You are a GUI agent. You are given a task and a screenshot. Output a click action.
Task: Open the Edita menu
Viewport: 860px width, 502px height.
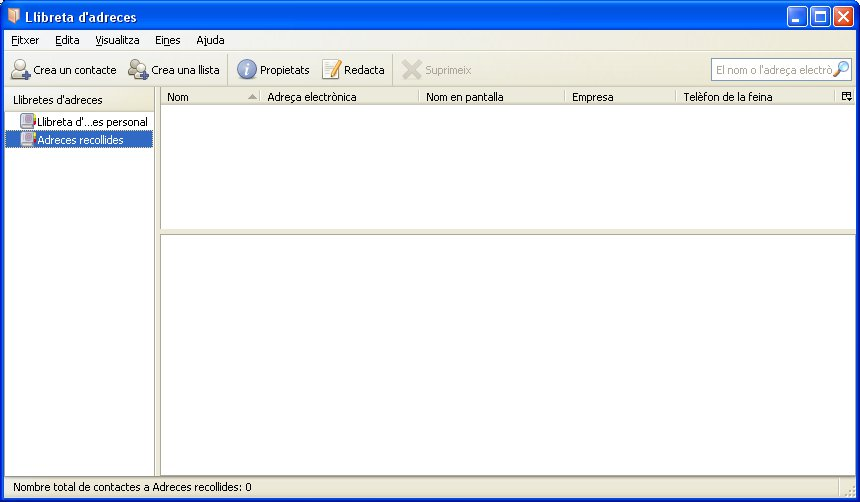67,40
